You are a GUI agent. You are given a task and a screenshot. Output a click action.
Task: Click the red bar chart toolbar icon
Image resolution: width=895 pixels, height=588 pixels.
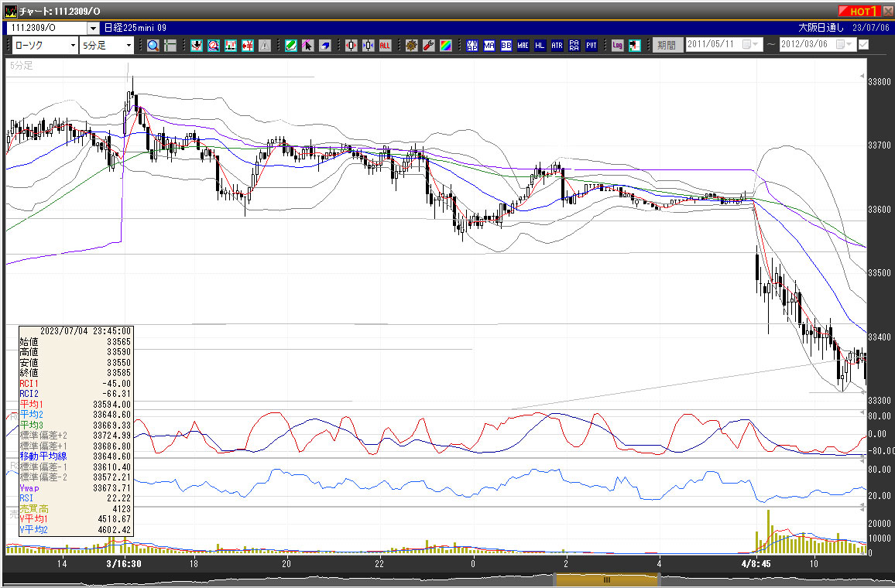231,46
